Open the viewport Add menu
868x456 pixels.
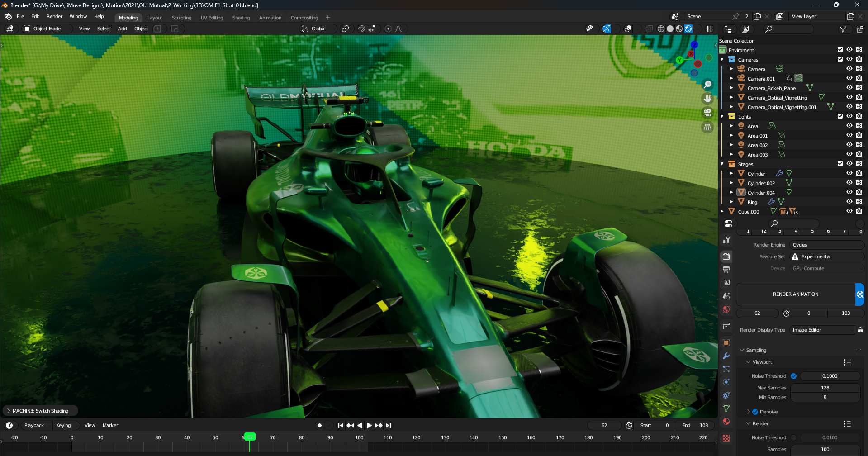tap(122, 28)
